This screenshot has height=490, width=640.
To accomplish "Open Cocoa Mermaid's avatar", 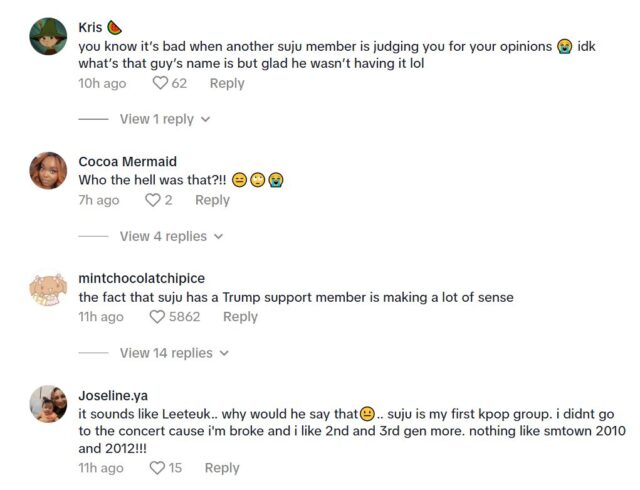I will pyautogui.click(x=48, y=171).
